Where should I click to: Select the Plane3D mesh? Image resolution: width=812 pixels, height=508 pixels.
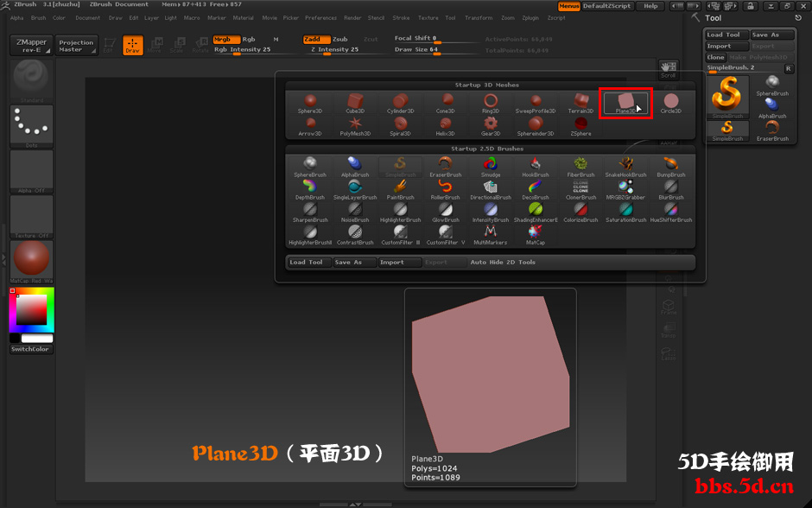pos(625,104)
